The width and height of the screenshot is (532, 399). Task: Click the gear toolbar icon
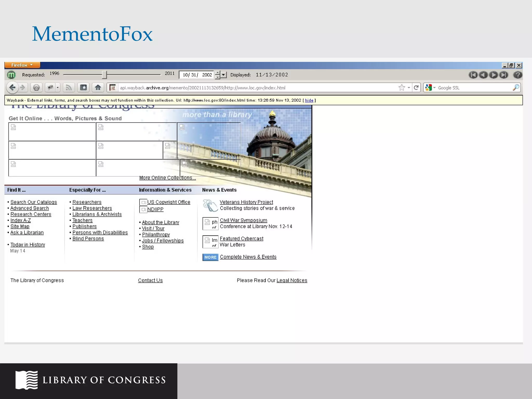36,88
